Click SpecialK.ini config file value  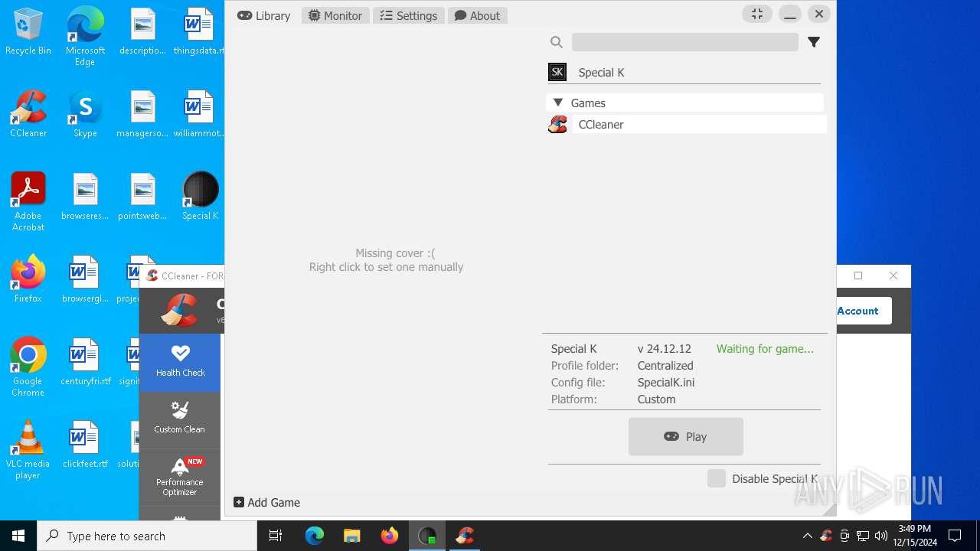point(666,383)
